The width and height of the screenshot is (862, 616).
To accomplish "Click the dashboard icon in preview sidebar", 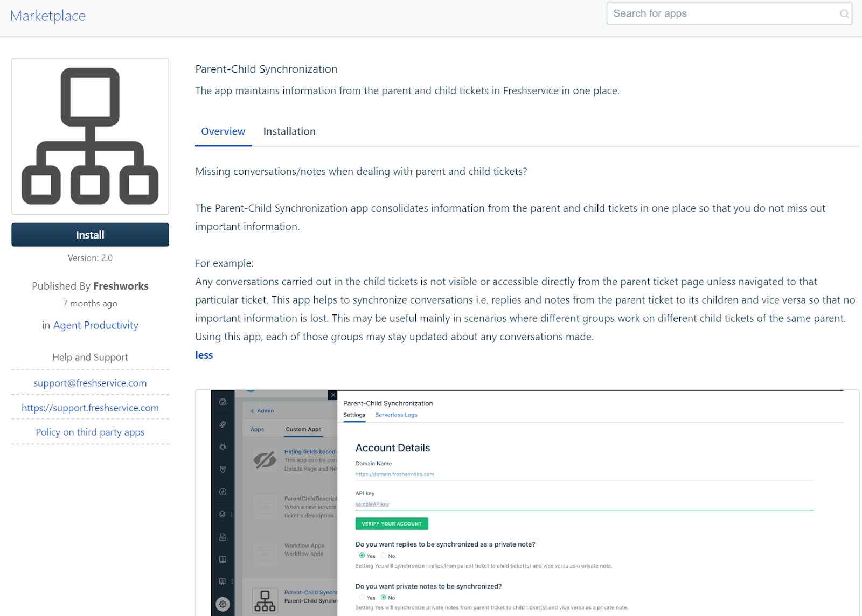I will click(x=223, y=402).
